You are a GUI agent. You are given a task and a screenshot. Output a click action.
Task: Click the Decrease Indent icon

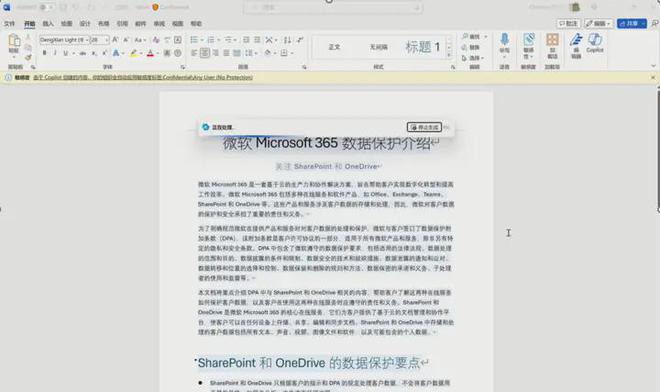[x=246, y=40]
